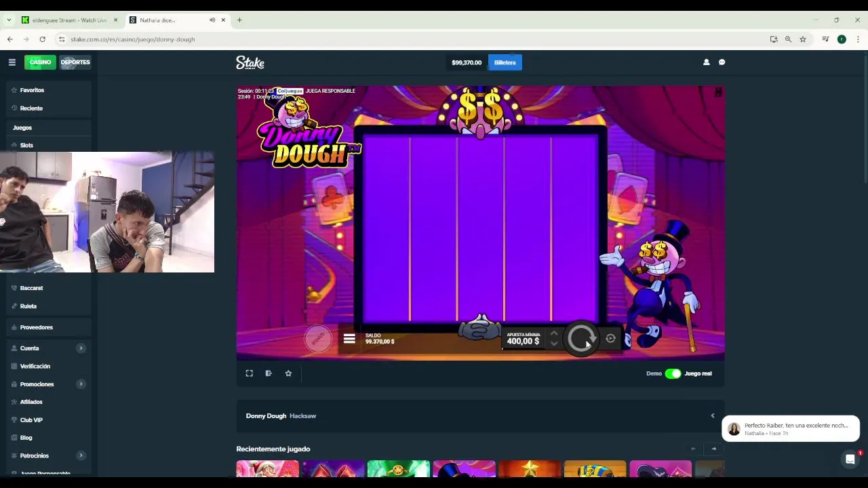Click the game menu hamburger icon
Image resolution: width=868 pixels, height=488 pixels.
pos(349,339)
